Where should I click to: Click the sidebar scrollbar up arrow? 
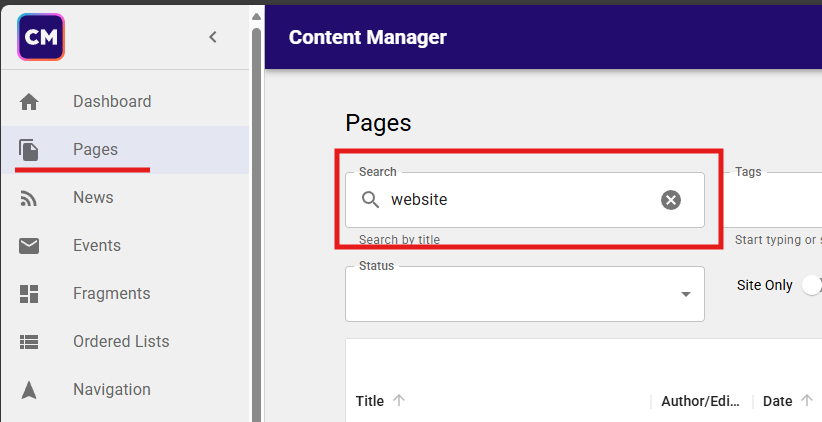[x=256, y=17]
